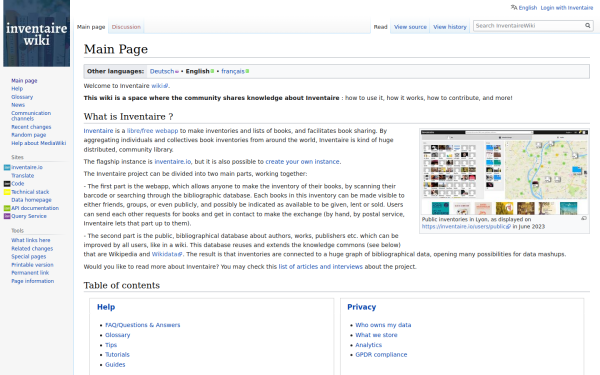This screenshot has width=600, height=375.
Task: Click the language icon next to English
Action: [514, 7]
